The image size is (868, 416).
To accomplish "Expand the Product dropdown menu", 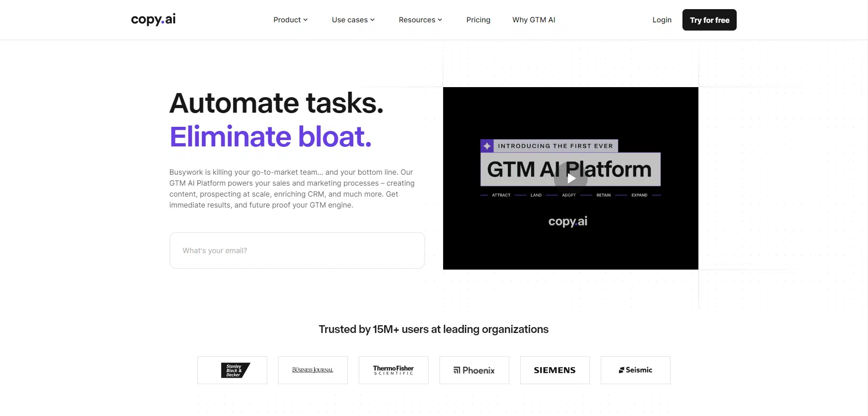I will point(290,20).
